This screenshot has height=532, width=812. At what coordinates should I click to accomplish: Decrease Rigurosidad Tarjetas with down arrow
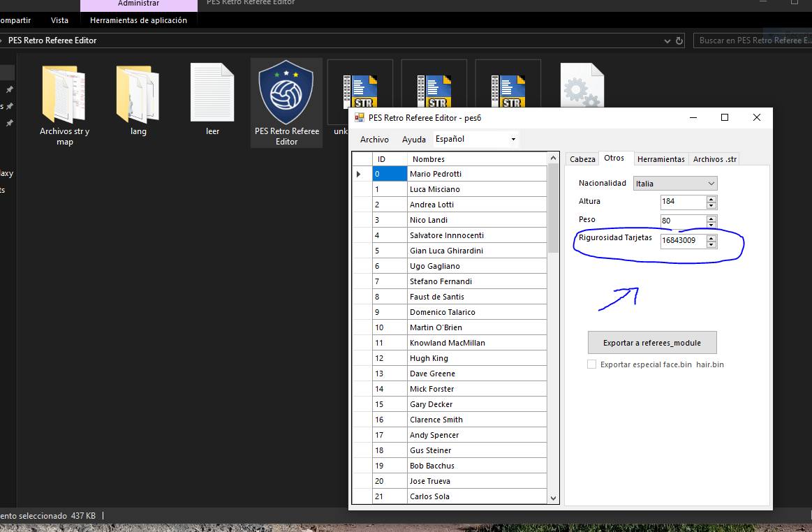711,244
